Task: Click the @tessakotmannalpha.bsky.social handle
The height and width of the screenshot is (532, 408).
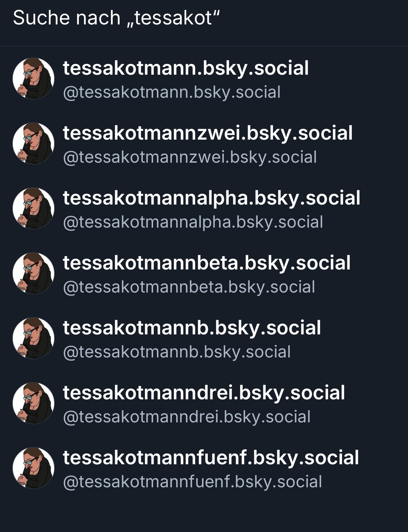Action: coord(193,222)
